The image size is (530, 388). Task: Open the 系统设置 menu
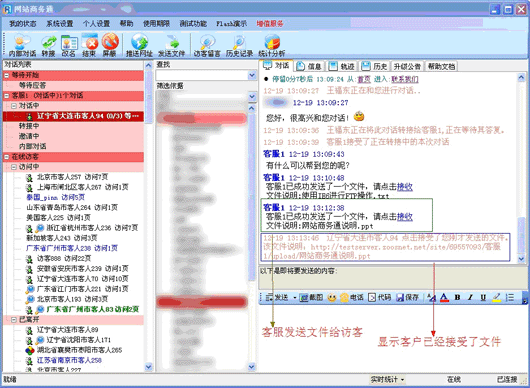(x=59, y=24)
